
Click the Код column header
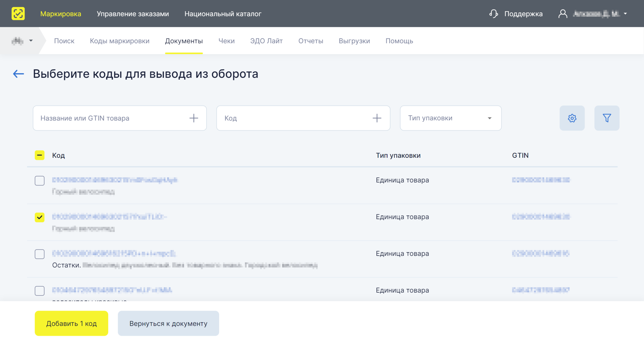tap(58, 155)
